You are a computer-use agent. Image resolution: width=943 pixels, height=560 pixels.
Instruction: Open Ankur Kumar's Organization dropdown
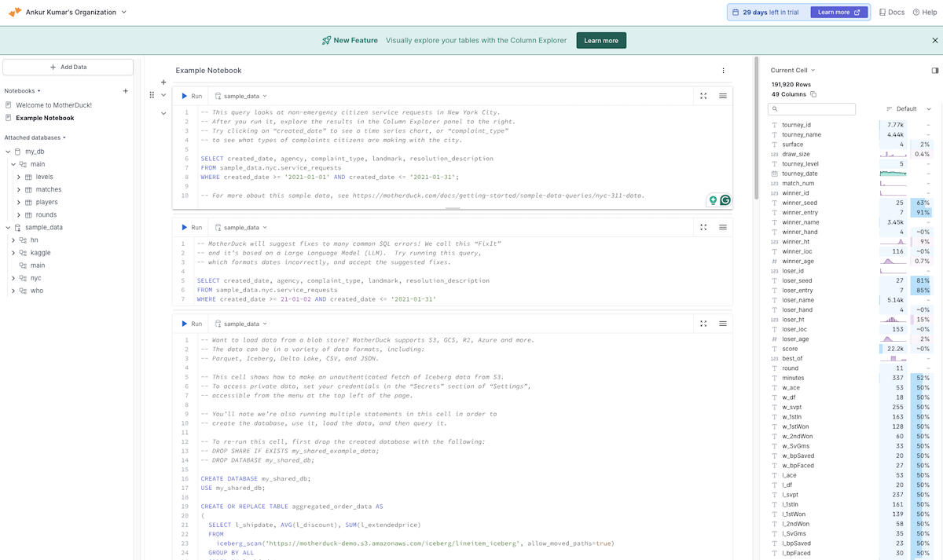75,13
